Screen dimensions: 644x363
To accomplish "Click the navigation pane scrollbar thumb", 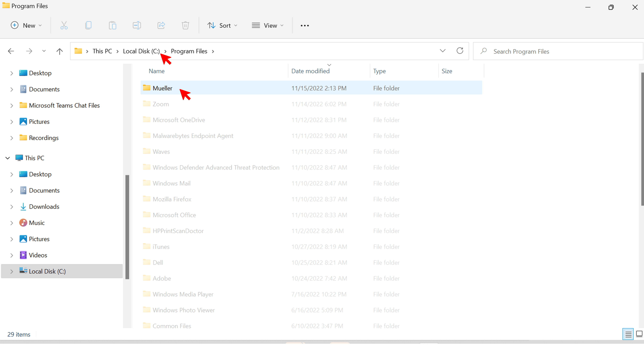I will click(x=127, y=227).
